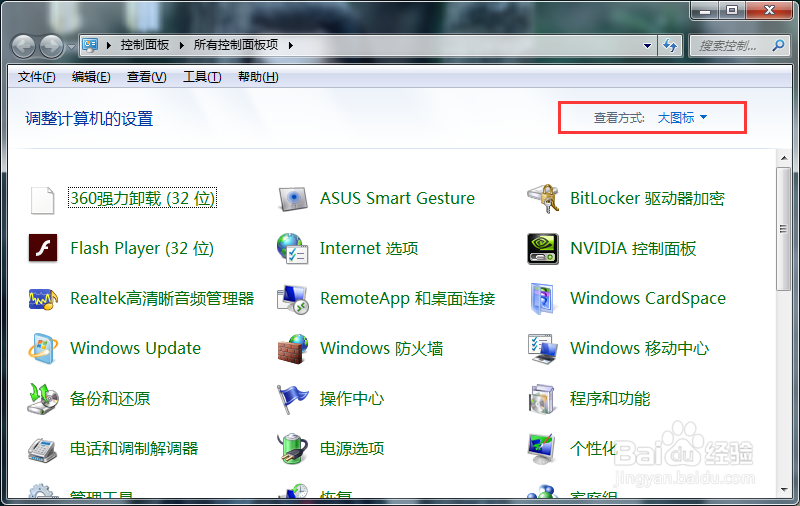The height and width of the screenshot is (506, 800).
Task: Open the RemoteApp desktop connection icon
Action: (x=293, y=299)
